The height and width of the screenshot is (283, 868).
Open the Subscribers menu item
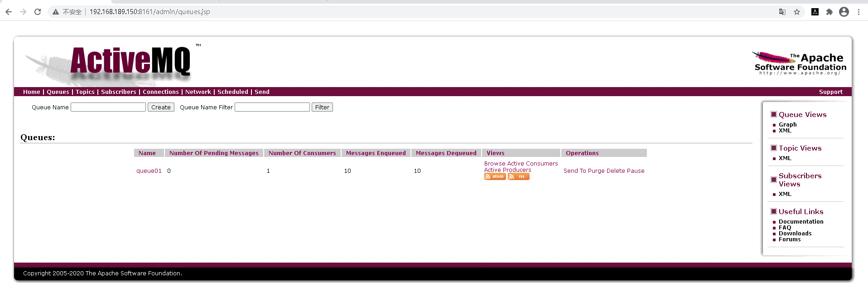[119, 92]
